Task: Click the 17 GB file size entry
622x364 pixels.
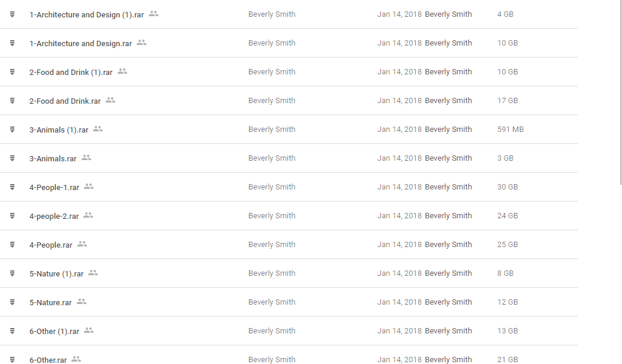Action: tap(507, 101)
